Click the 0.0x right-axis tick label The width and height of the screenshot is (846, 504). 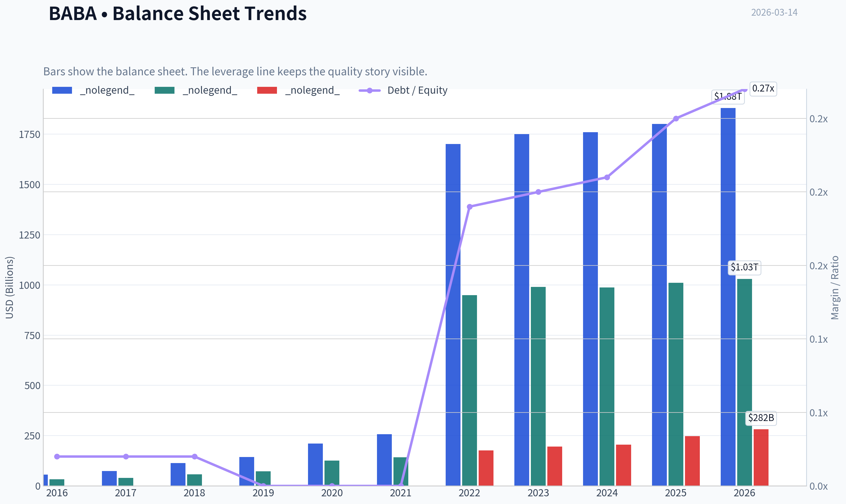[x=819, y=486]
